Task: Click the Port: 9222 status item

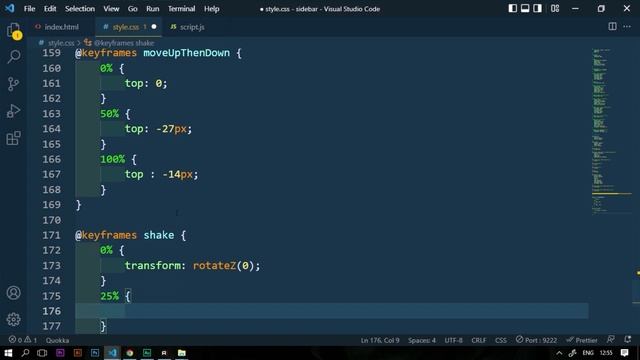Action: 536,340
